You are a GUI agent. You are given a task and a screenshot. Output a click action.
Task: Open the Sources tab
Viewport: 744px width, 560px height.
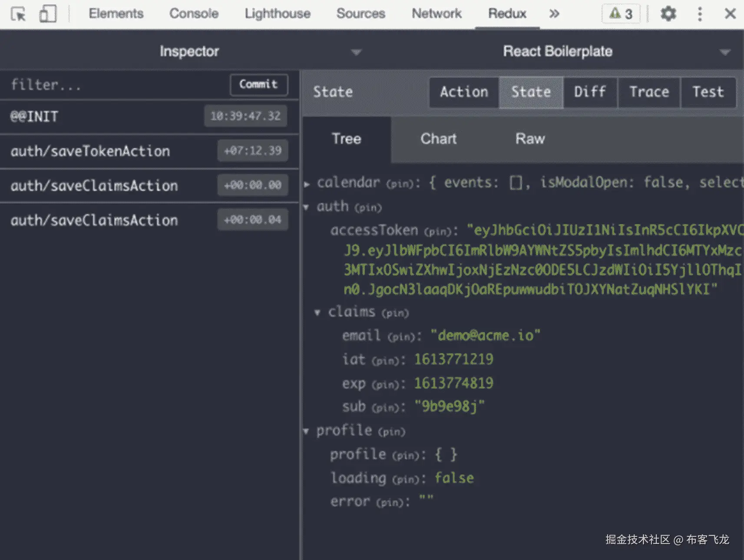pos(361,14)
